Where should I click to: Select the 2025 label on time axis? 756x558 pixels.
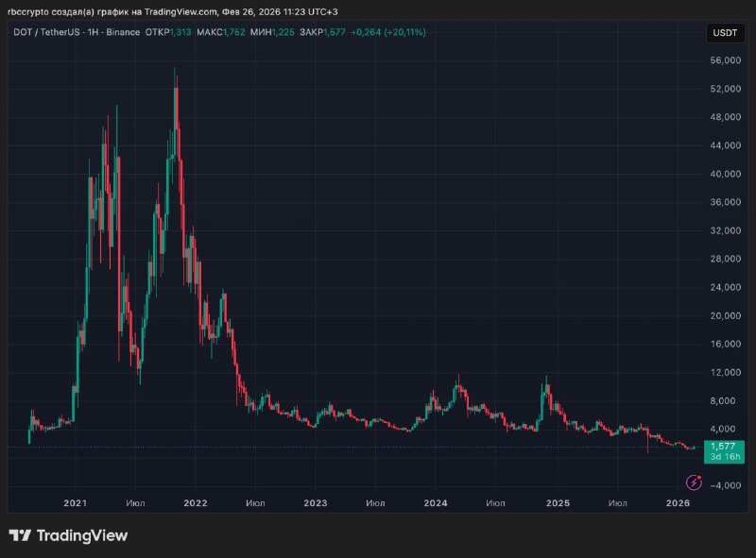click(557, 504)
